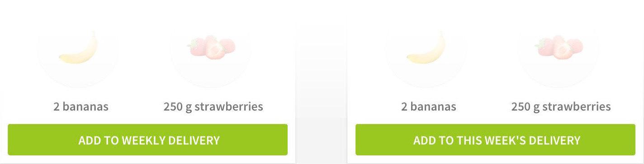Click "2 bananas" label in the left card
644x164 pixels.
81,107
